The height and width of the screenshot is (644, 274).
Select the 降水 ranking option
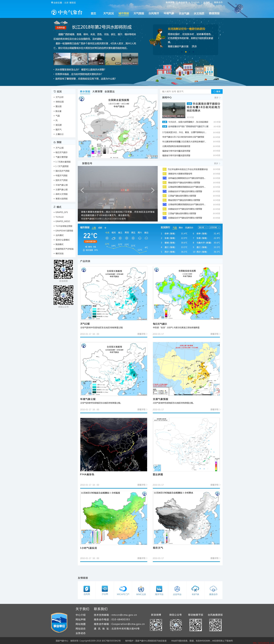point(181,228)
